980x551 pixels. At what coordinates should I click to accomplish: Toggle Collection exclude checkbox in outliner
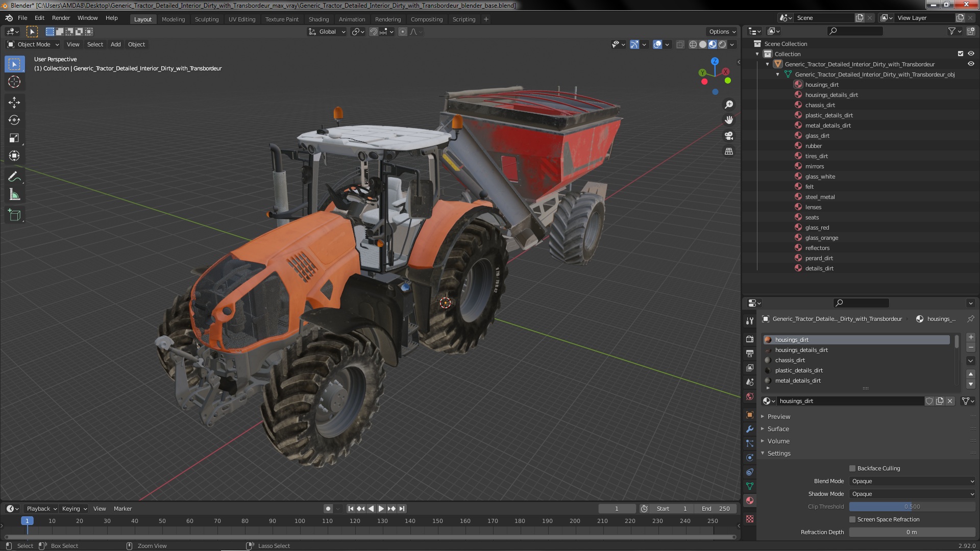coord(961,54)
